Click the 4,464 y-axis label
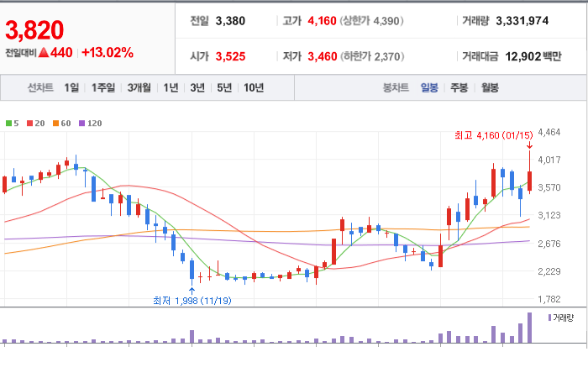The height and width of the screenshot is (378, 588). pyautogui.click(x=549, y=132)
